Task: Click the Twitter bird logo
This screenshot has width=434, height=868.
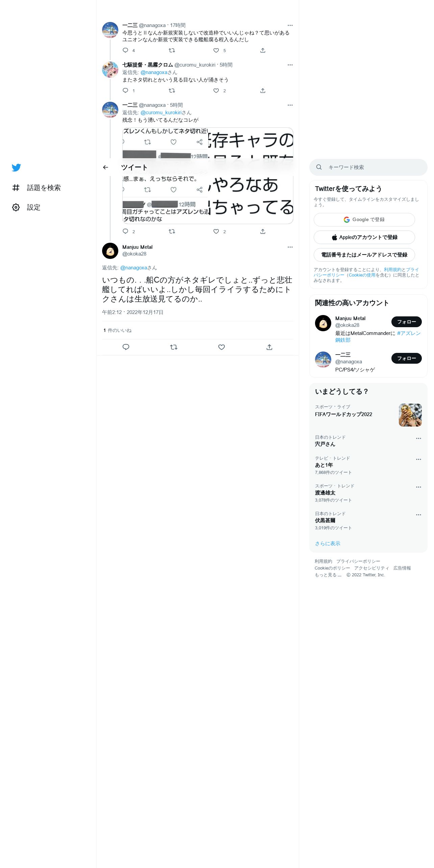Action: click(16, 167)
